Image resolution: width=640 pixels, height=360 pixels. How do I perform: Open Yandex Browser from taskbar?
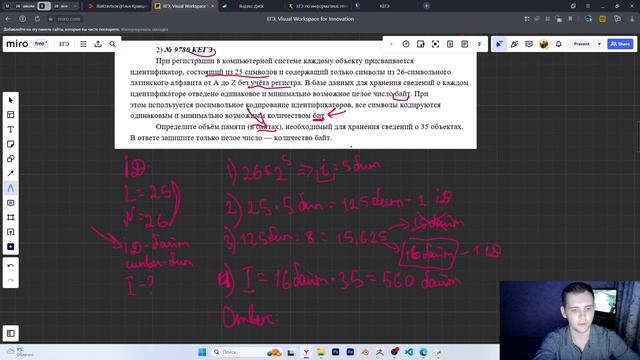306,352
